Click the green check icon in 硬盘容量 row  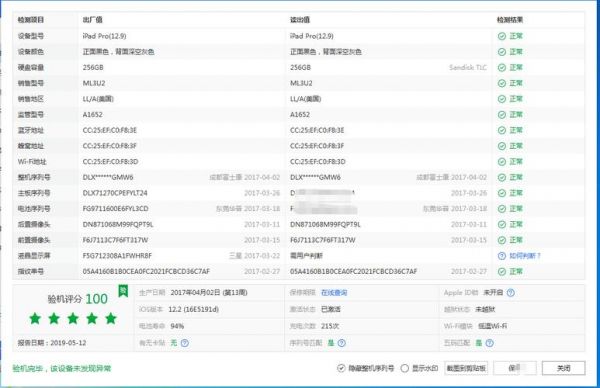[502, 67]
